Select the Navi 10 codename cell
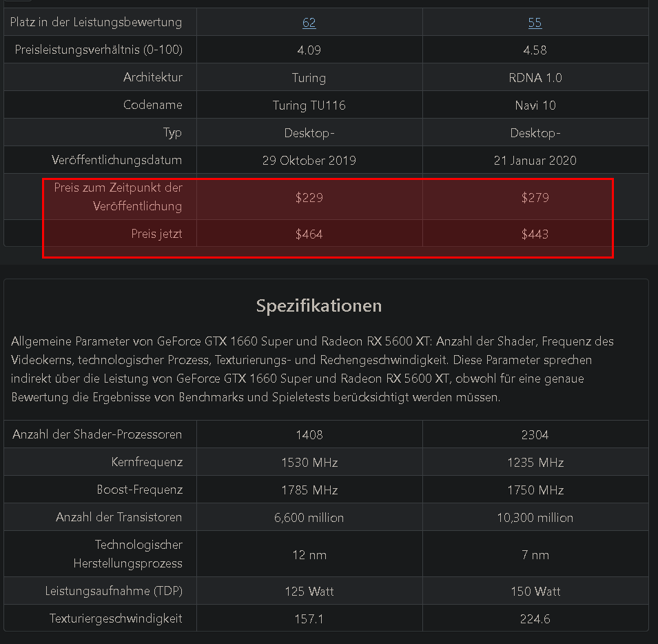 [x=535, y=105]
